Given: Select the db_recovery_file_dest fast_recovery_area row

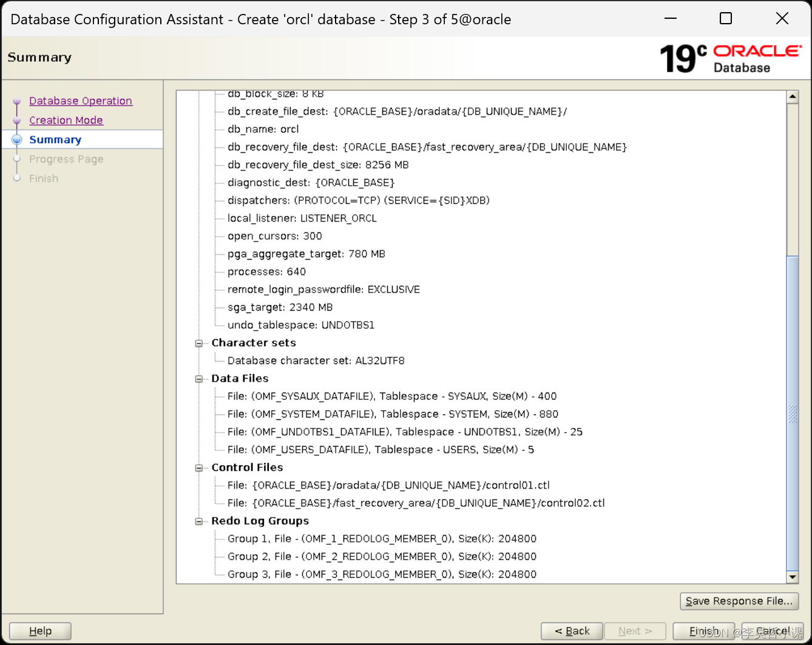Looking at the screenshot, I should [x=427, y=147].
